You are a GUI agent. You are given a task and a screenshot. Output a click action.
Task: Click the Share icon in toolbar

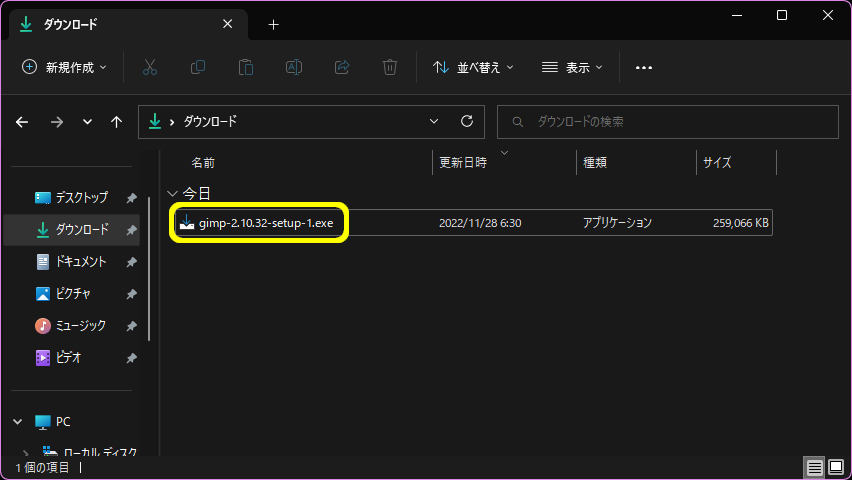coord(342,67)
